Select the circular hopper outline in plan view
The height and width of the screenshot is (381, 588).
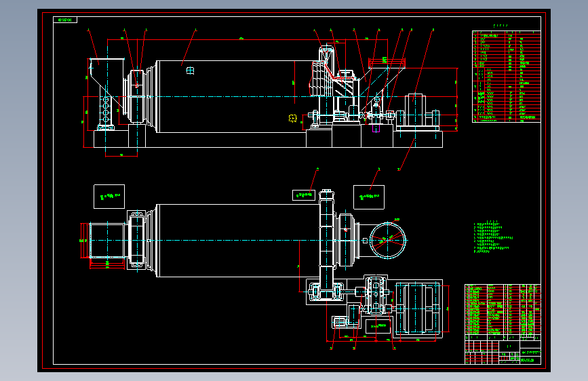click(388, 241)
